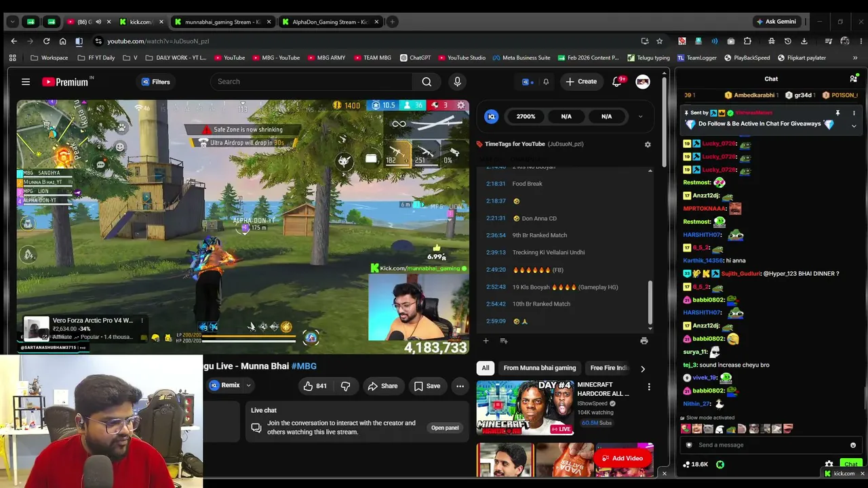This screenshot has width=868, height=488.
Task: Focus the Send a message chat box
Action: tap(772, 445)
